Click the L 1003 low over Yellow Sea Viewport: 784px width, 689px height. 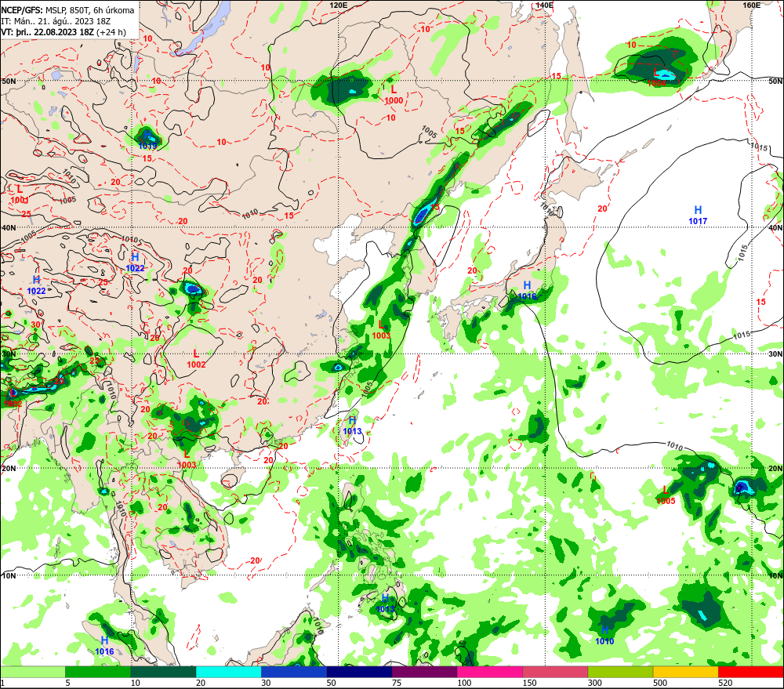[381, 329]
